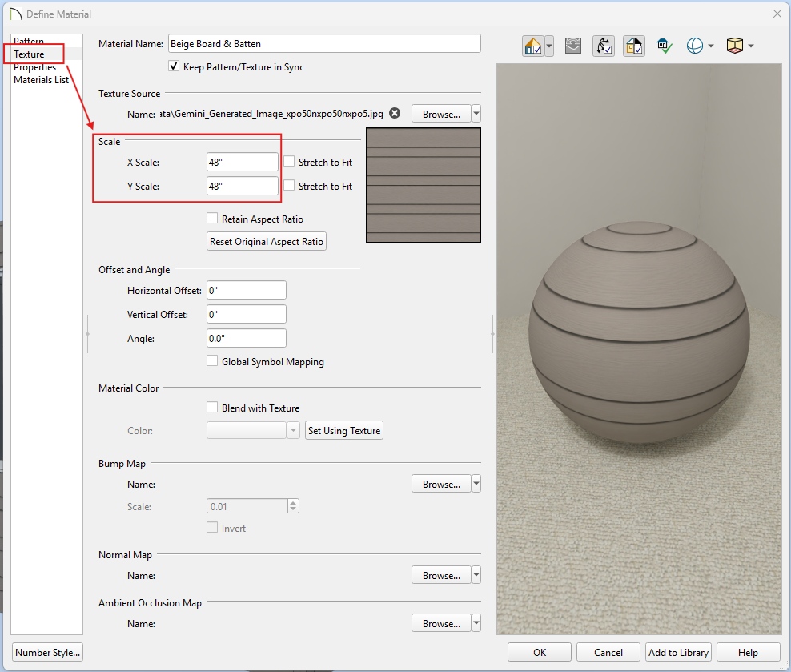Switch to the Properties panel item
The height and width of the screenshot is (672, 791).
[x=34, y=67]
